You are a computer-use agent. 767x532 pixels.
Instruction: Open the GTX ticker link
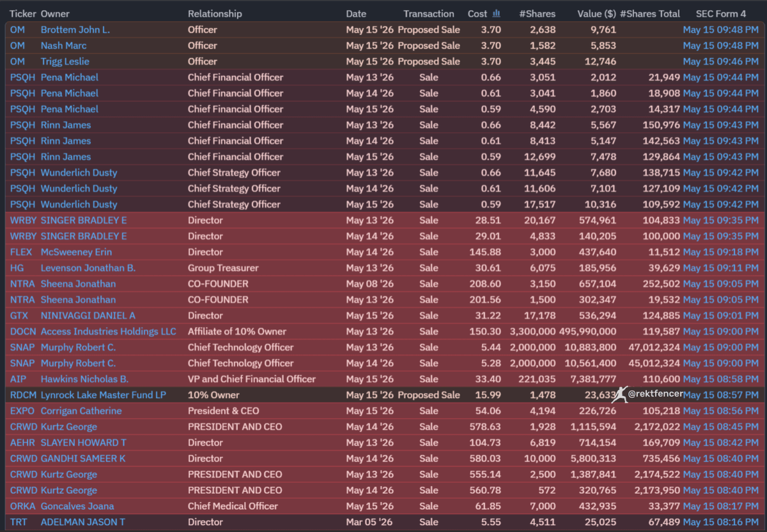click(19, 315)
